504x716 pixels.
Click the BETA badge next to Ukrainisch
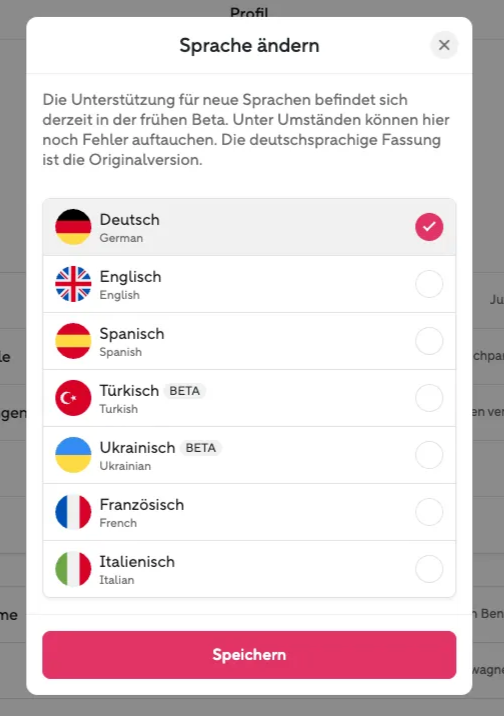201,448
